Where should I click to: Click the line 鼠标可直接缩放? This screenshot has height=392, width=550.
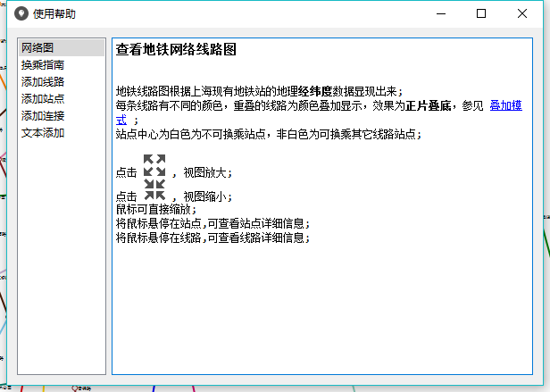tap(156, 210)
